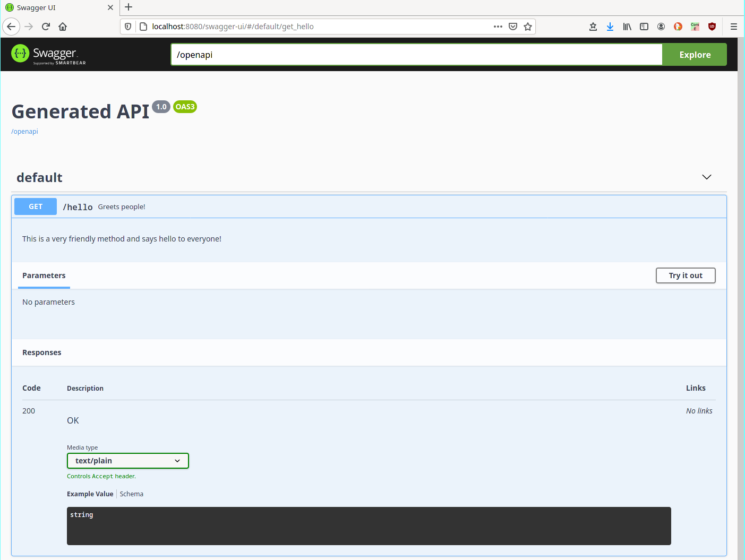Bookmark this page with the star icon
Screen dimensions: 745x560
tap(527, 27)
